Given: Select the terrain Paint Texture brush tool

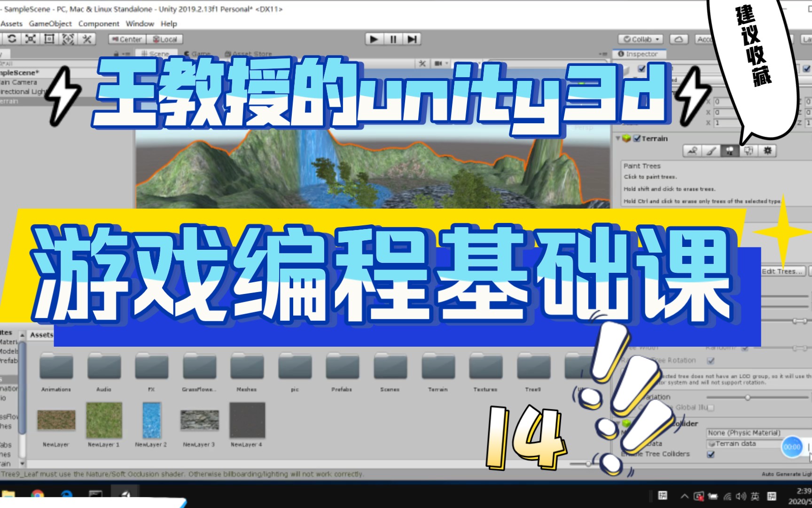Looking at the screenshot, I should coord(711,151).
